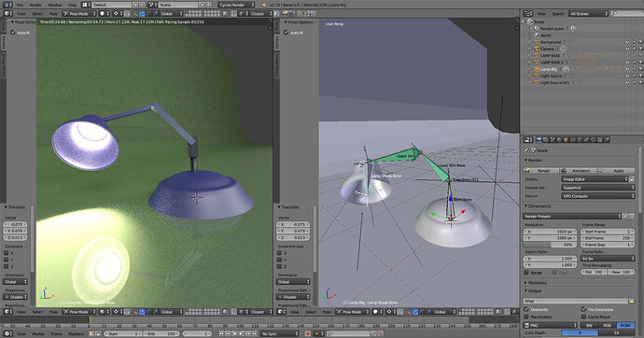Toggle the Overwrite checkbox
644x338 pixels.
(526, 309)
